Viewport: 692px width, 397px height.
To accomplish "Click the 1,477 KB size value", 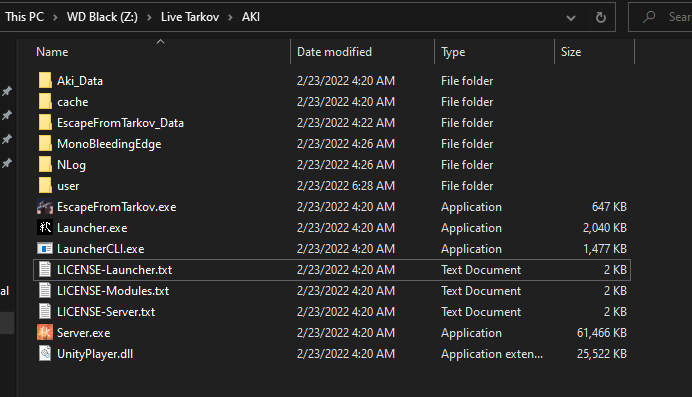I will tap(605, 249).
